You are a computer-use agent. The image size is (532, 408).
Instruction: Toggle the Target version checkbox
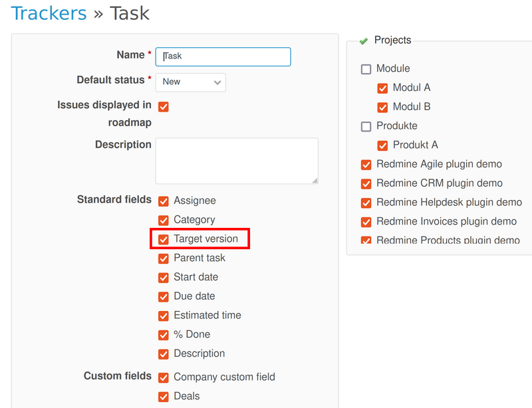(164, 239)
